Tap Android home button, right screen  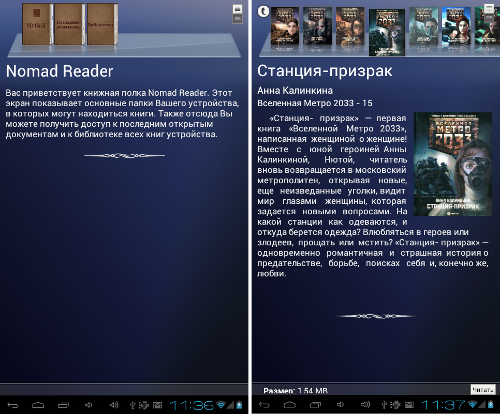click(x=289, y=405)
